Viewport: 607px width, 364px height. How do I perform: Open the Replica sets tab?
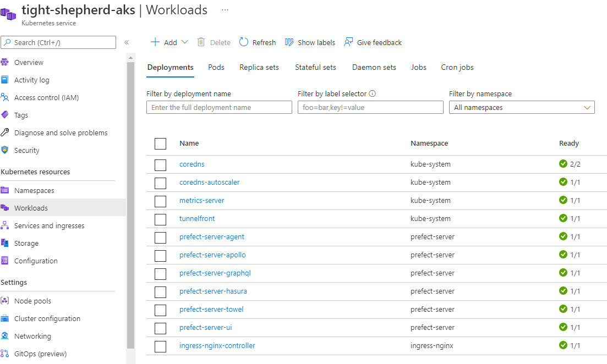tap(259, 67)
